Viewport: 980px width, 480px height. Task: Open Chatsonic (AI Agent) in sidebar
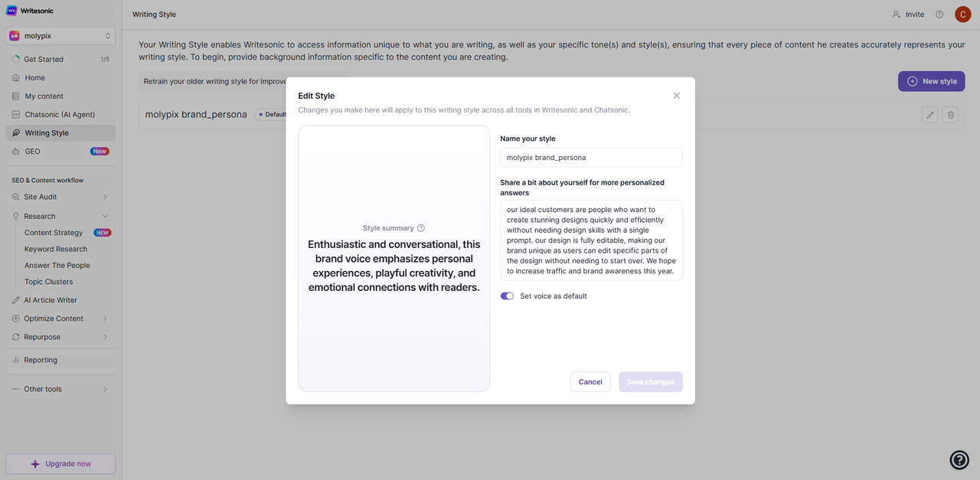[x=60, y=114]
